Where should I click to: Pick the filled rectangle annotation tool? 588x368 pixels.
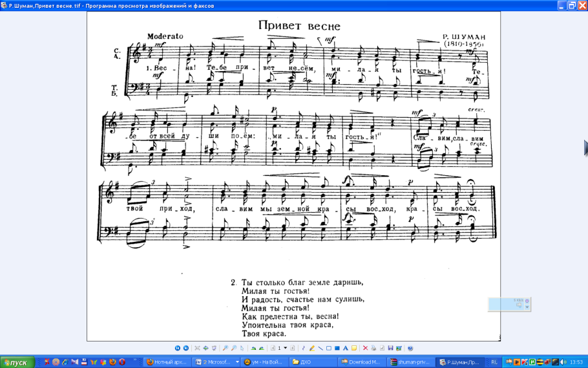(337, 348)
